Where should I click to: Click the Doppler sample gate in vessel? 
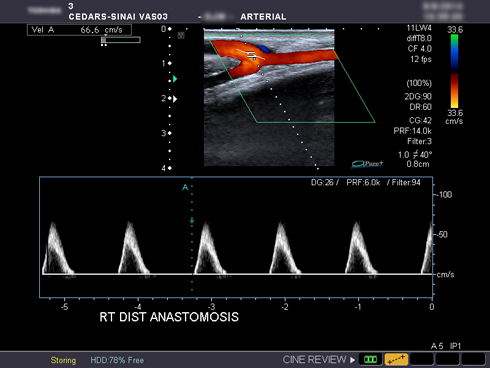pos(251,54)
